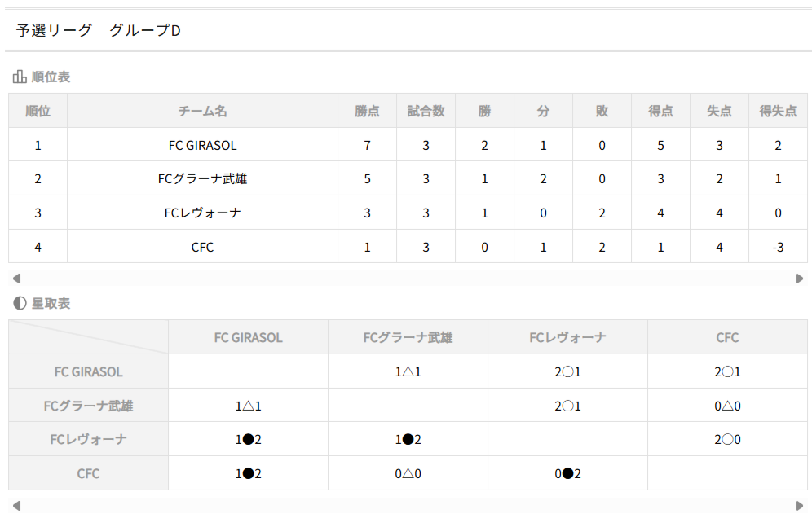Image resolution: width=812 pixels, height=514 pixels.
Task: Click the 予選リーグ グループD heading
Action: (x=98, y=31)
